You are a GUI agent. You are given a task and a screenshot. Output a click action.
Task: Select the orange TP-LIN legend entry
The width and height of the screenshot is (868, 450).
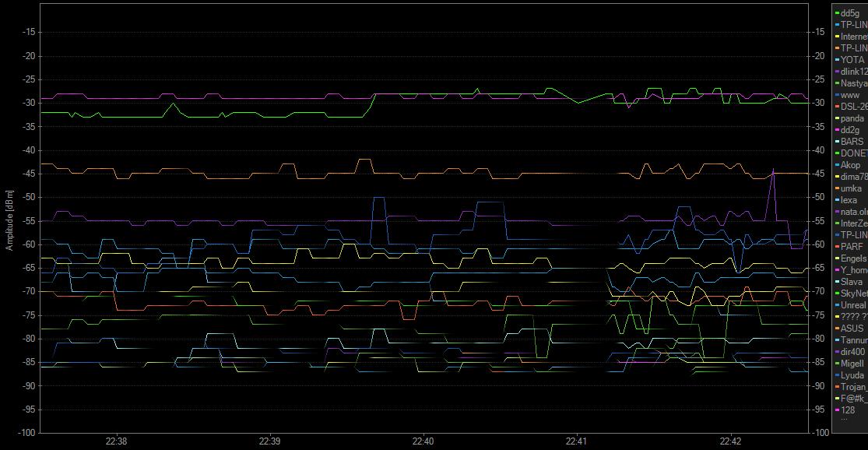click(852, 47)
